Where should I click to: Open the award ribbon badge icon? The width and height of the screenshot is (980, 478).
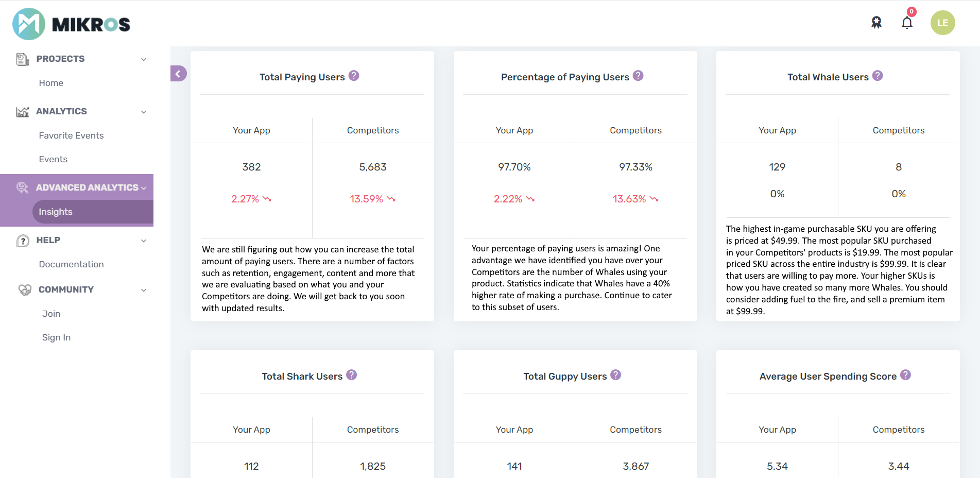click(x=876, y=22)
